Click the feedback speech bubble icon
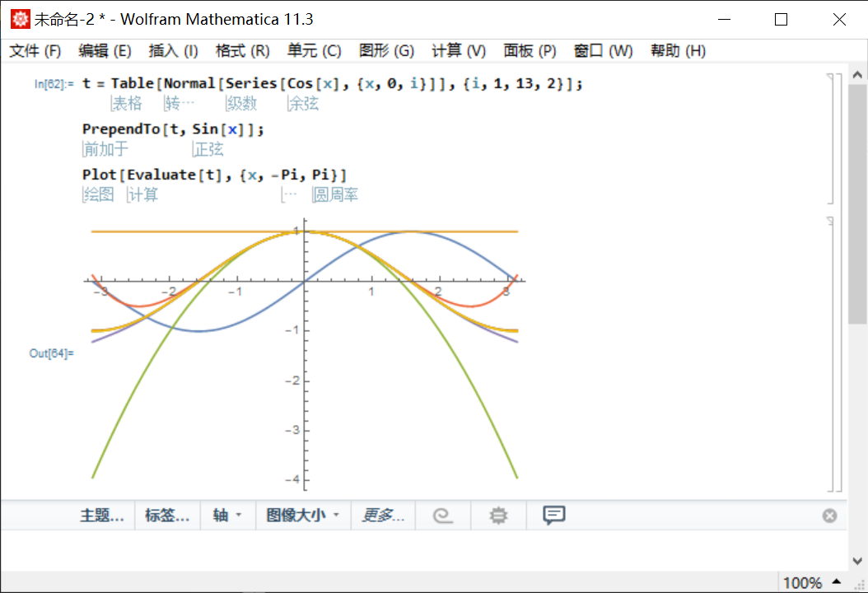This screenshot has height=593, width=868. coord(553,516)
